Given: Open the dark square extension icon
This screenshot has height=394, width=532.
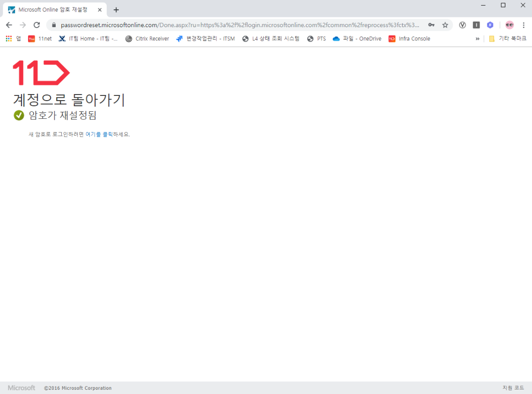Looking at the screenshot, I should (x=476, y=25).
